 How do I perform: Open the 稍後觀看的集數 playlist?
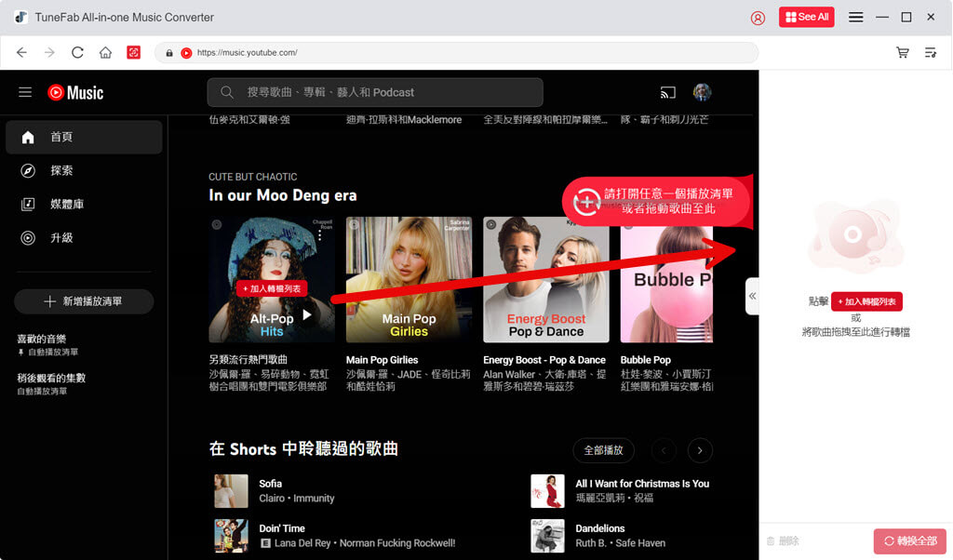(x=51, y=378)
